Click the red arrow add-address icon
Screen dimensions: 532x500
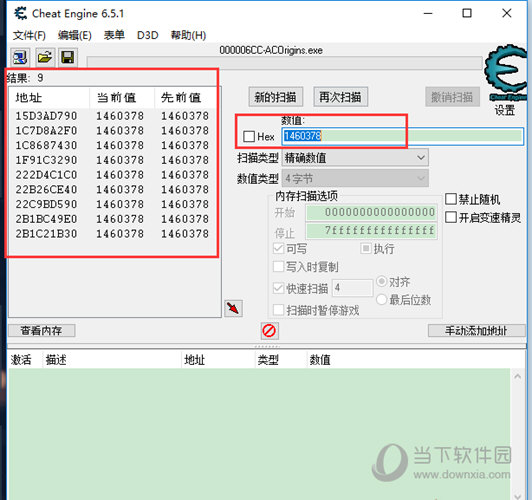tap(233, 308)
